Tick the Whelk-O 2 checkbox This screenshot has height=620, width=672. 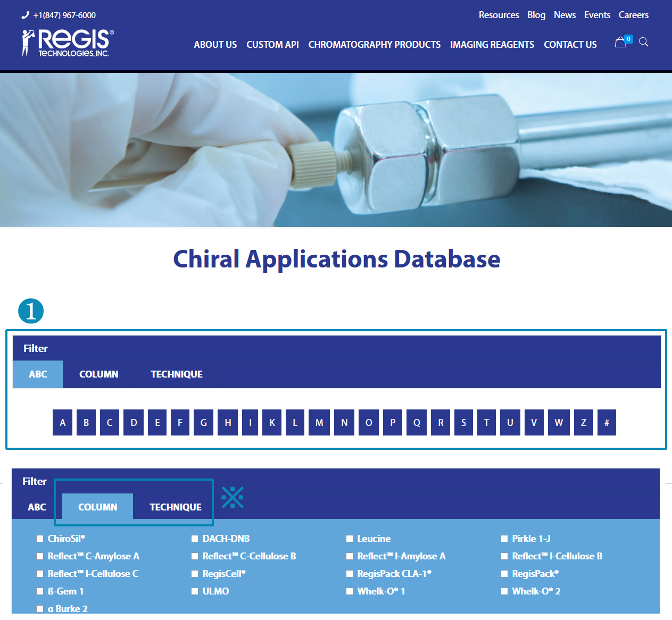[504, 591]
